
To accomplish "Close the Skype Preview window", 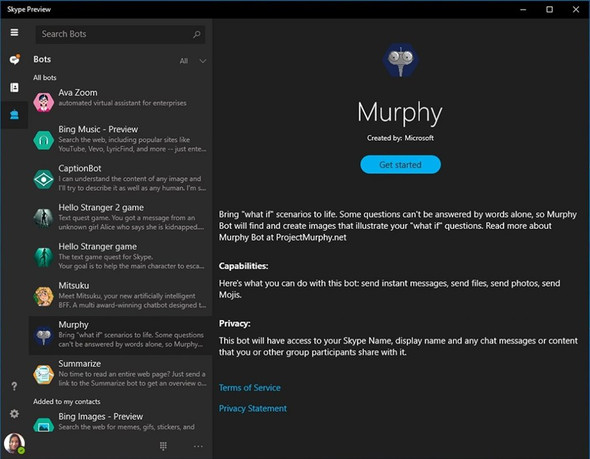I will coord(576,9).
